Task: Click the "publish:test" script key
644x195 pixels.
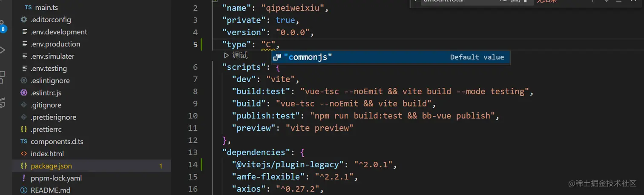Action: 266,116
